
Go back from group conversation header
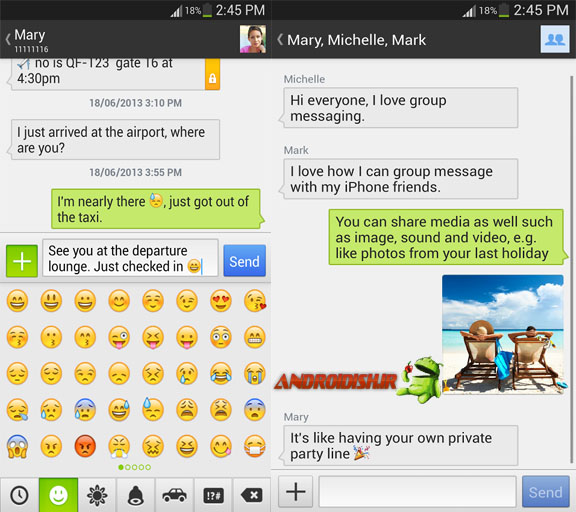[280, 39]
